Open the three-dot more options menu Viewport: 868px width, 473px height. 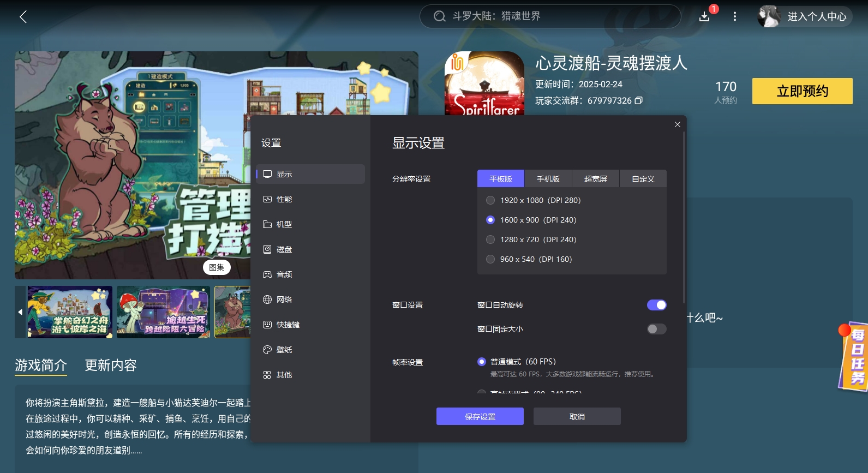point(735,16)
